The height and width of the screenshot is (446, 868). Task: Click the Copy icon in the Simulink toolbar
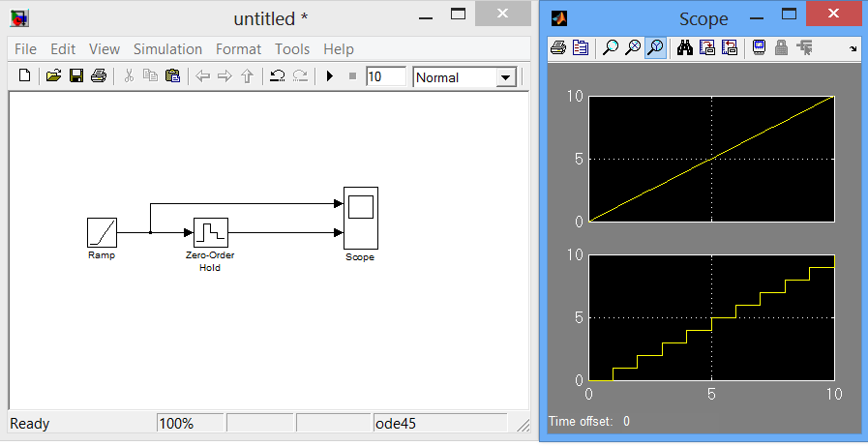(x=150, y=75)
